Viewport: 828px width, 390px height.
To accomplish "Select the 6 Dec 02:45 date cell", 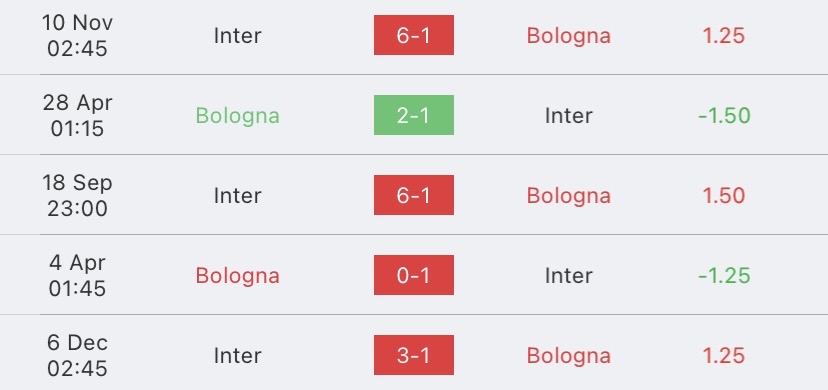I will point(77,355).
